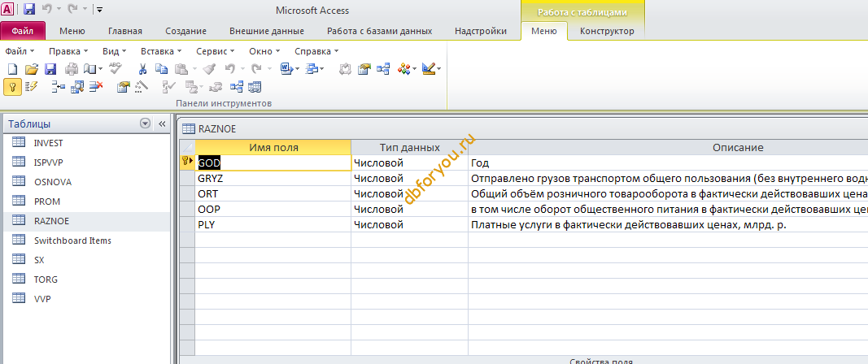The width and height of the screenshot is (868, 364).
Task: Click the Copy toolbar icon
Action: click(161, 69)
